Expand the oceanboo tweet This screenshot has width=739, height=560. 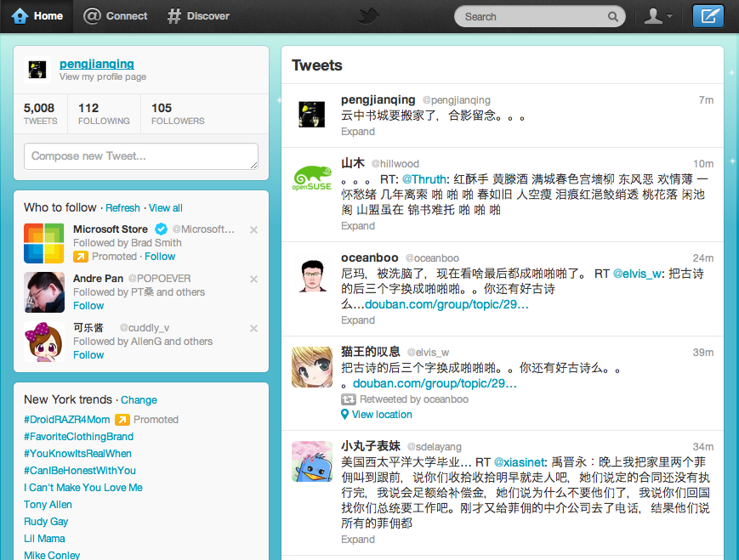358,320
